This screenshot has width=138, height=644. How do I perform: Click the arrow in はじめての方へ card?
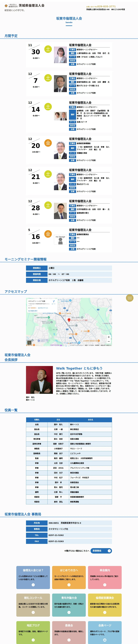69,585
